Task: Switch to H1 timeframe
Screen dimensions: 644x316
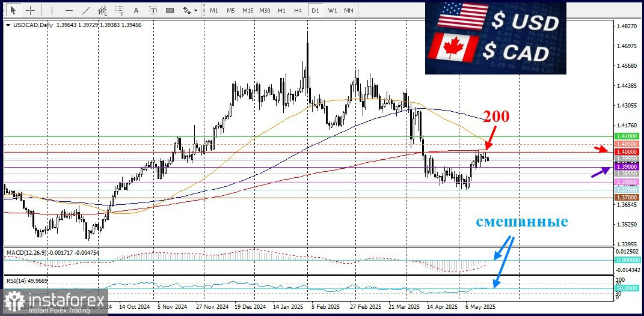Action: click(281, 10)
